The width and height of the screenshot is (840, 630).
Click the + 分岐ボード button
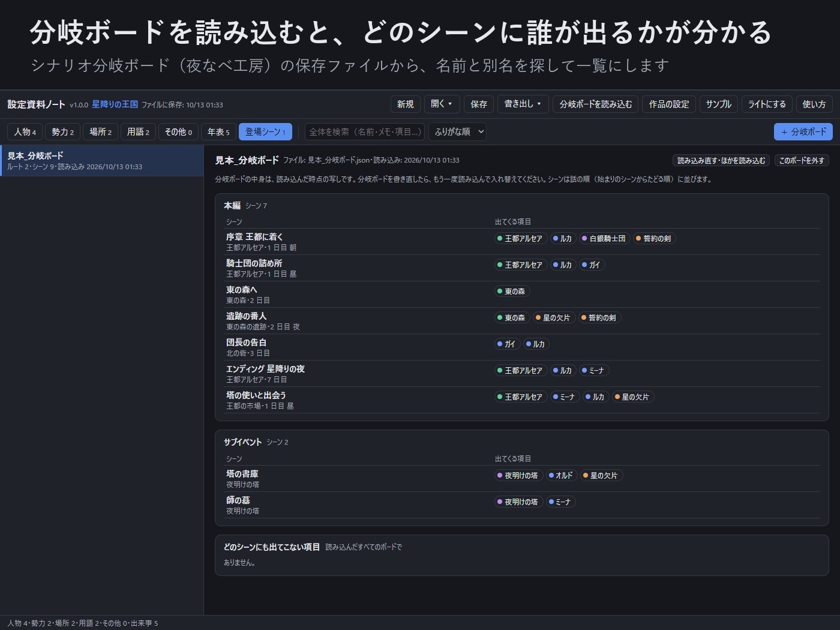(803, 132)
